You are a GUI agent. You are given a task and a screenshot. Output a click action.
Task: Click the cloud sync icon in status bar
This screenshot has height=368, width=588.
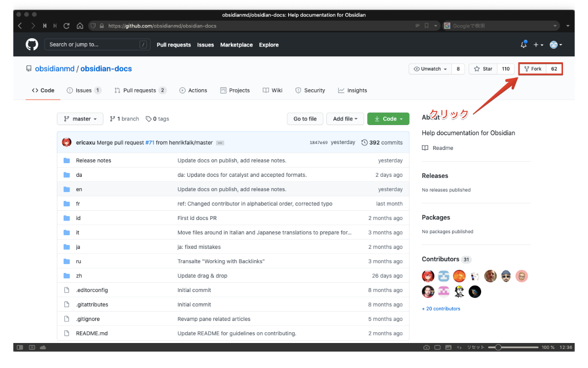click(43, 347)
